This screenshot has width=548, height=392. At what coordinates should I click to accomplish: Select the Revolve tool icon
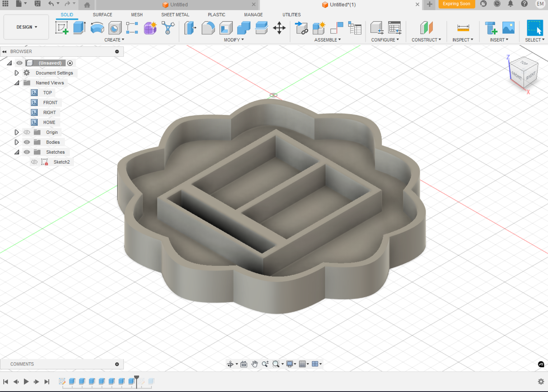[97, 28]
